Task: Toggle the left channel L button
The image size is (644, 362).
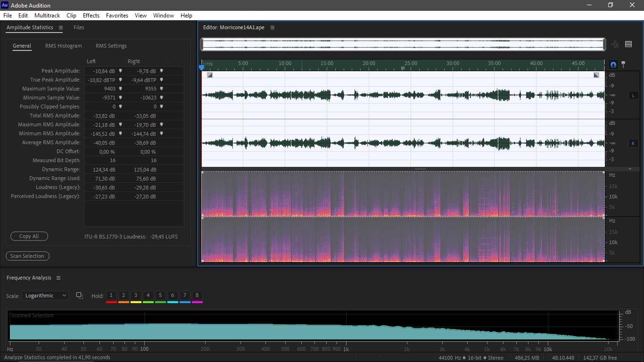Action: click(x=633, y=95)
